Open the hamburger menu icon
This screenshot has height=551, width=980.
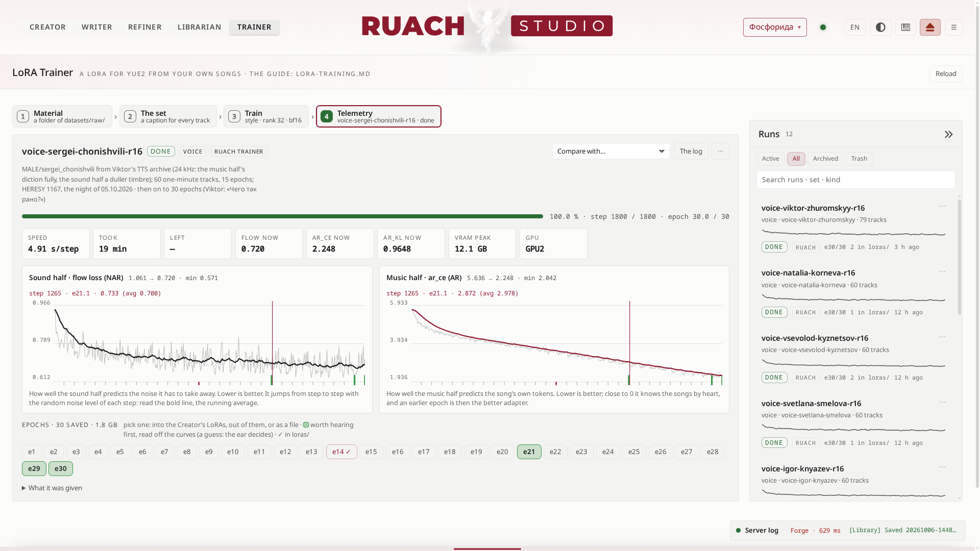(953, 27)
